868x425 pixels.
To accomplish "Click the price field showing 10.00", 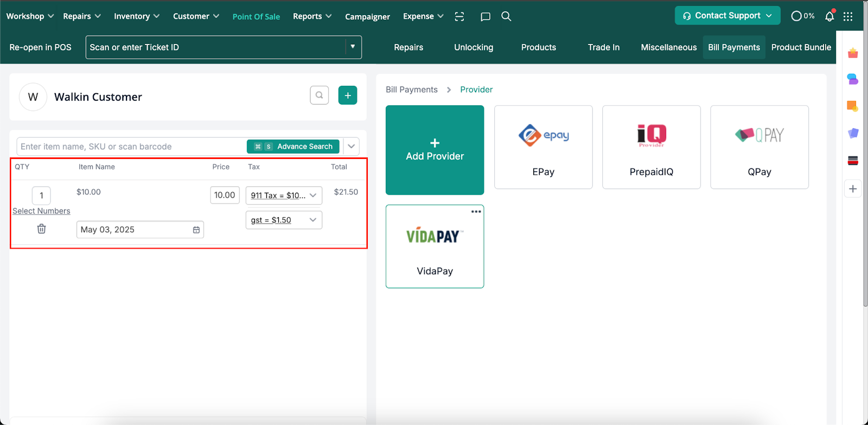I will [x=225, y=195].
